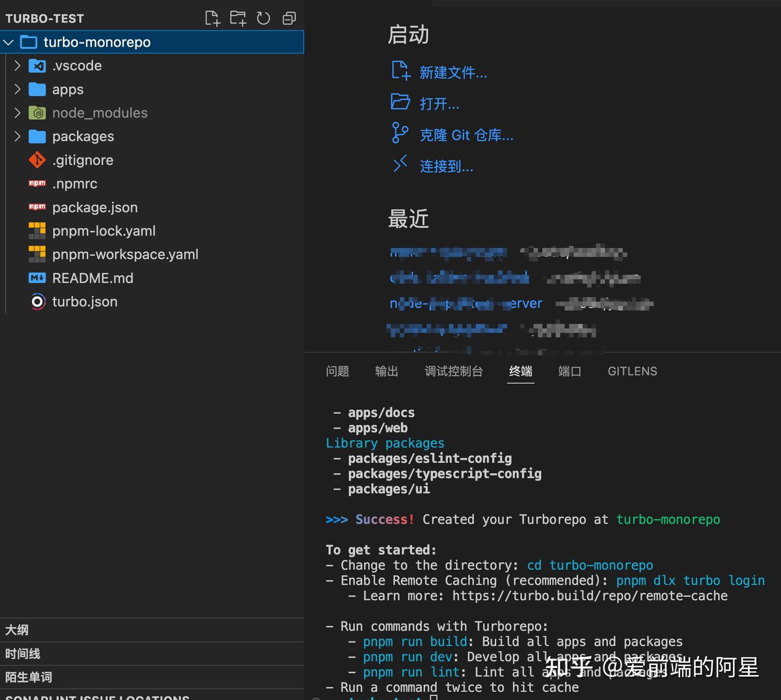Click the TURBO-TEST explorer header title

(44, 18)
